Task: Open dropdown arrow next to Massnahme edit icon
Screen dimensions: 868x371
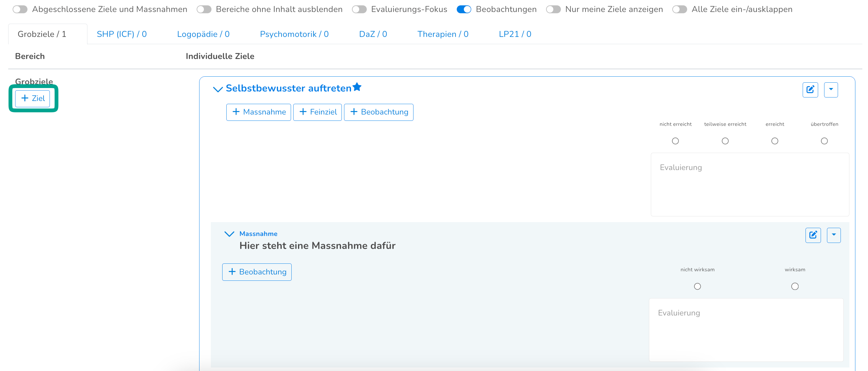Action: pyautogui.click(x=833, y=235)
